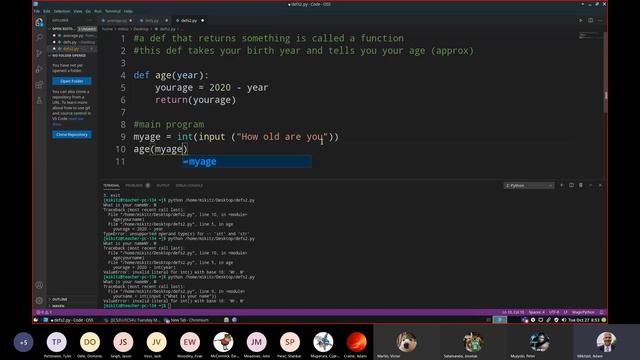
Task: Click UTF-8 encoding in status bar
Action: click(x=554, y=312)
